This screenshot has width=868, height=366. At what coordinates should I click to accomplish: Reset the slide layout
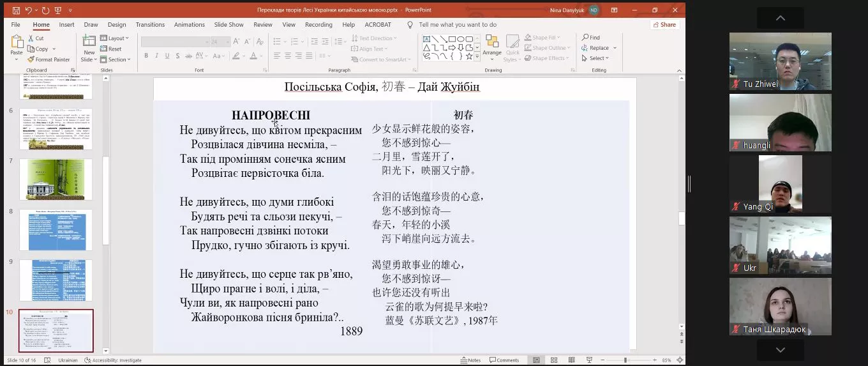click(110, 49)
